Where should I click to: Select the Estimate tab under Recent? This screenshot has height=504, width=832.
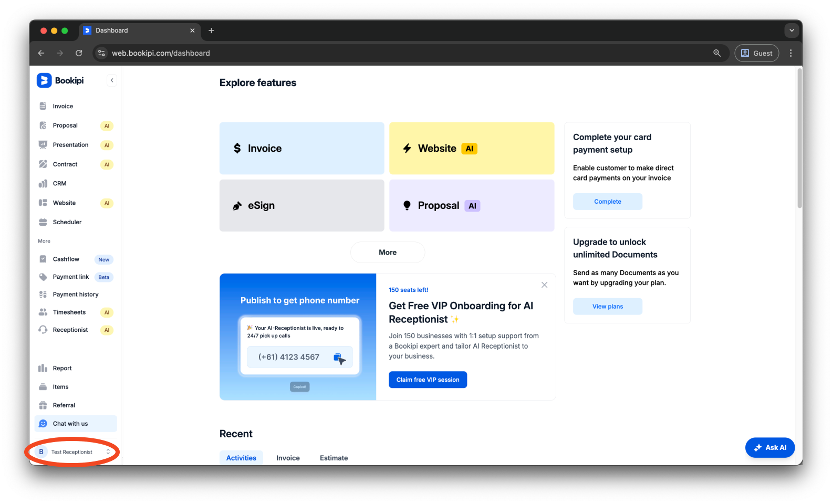334,458
